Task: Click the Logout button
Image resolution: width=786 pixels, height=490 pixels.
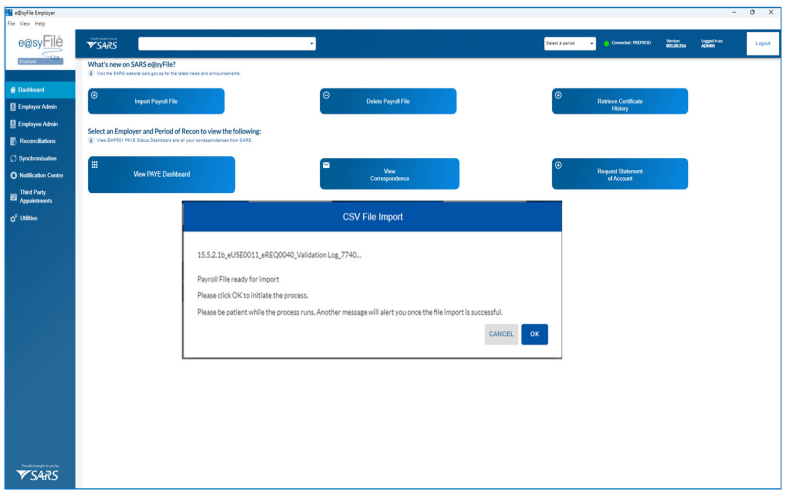Action: coord(762,43)
